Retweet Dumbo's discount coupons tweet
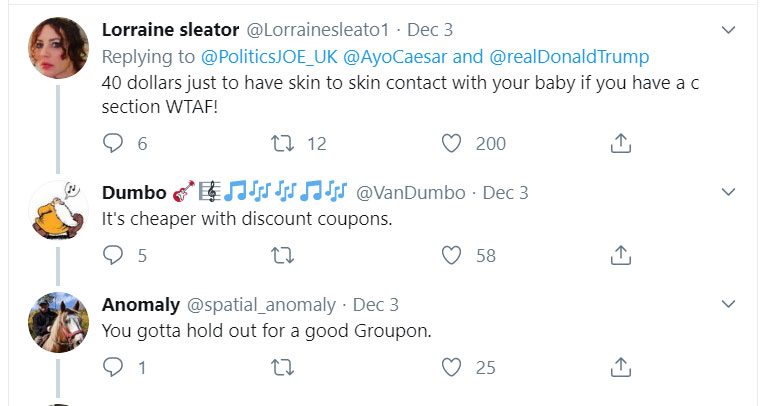 pyautogui.click(x=282, y=256)
